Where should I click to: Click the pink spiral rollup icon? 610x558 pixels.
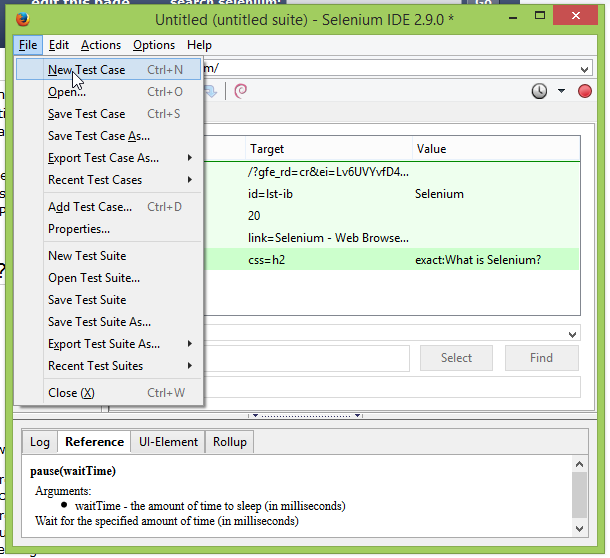coord(240,91)
